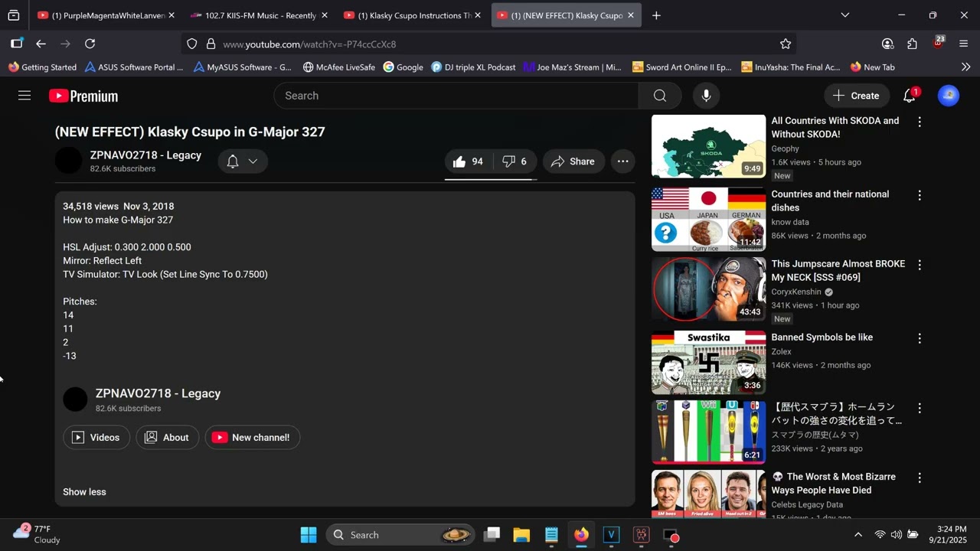980x551 pixels.
Task: Open Firefox application menu
Action: click(963, 44)
